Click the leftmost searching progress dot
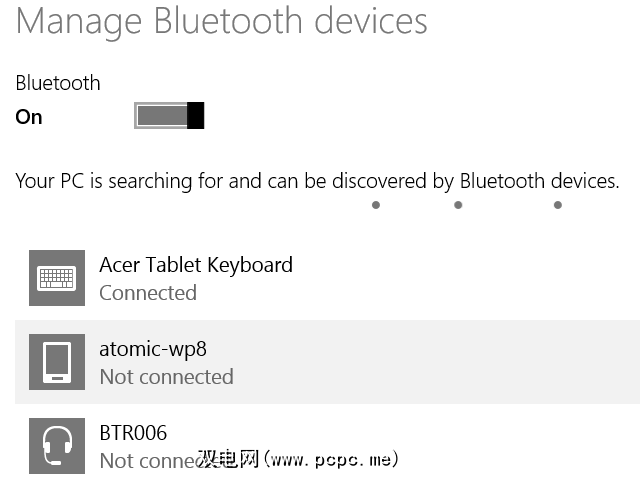Image resolution: width=640 pixels, height=482 pixels. point(375,206)
